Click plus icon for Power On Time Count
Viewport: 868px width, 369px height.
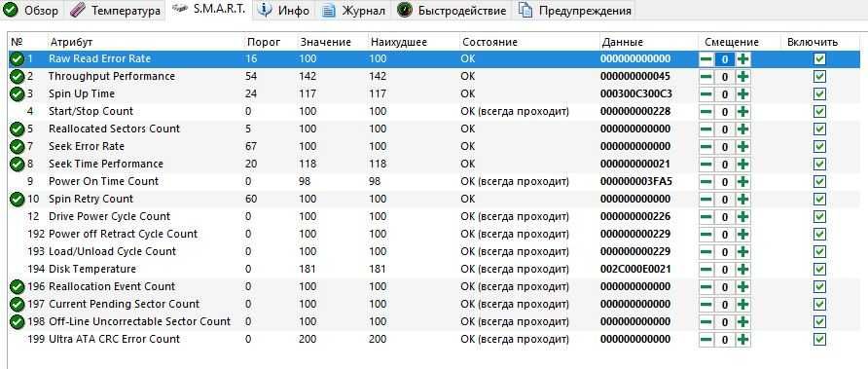coord(742,182)
